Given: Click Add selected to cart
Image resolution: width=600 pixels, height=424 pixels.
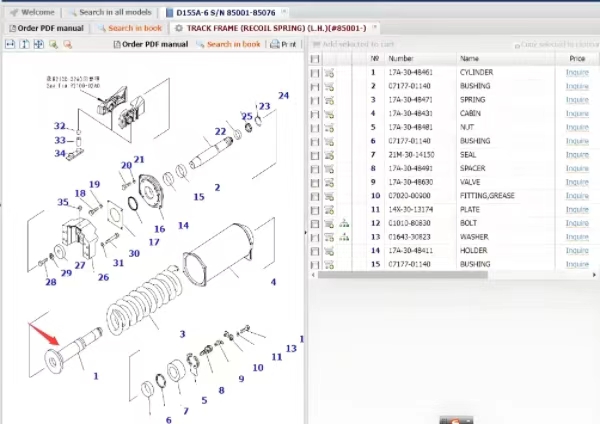Looking at the screenshot, I should pyautogui.click(x=353, y=44).
